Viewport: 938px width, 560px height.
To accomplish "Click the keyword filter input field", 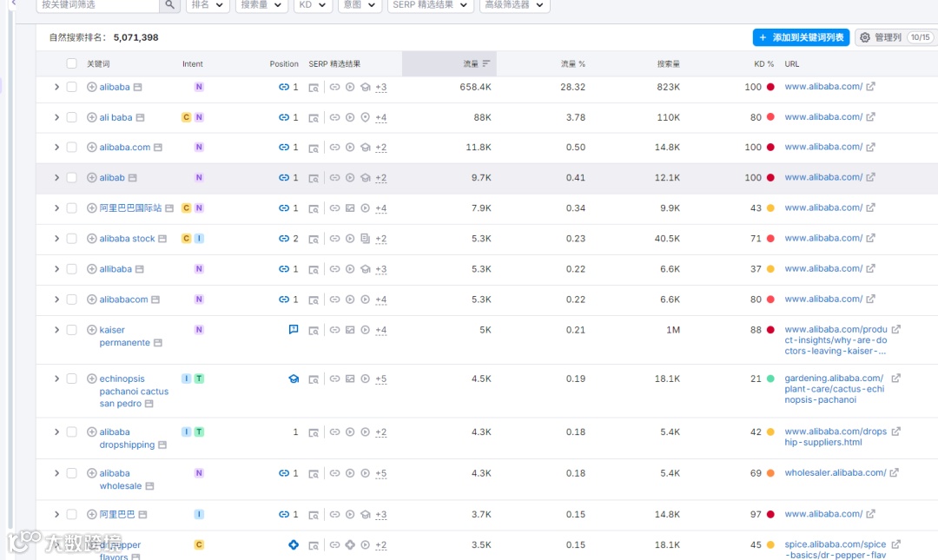I will point(97,5).
